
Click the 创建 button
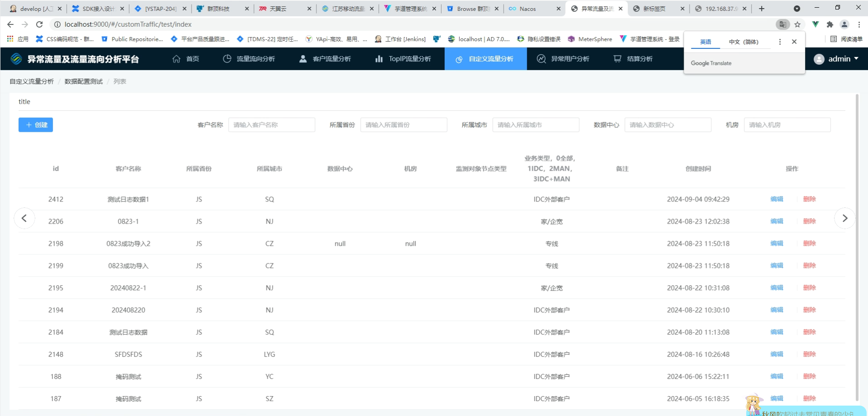tap(36, 125)
